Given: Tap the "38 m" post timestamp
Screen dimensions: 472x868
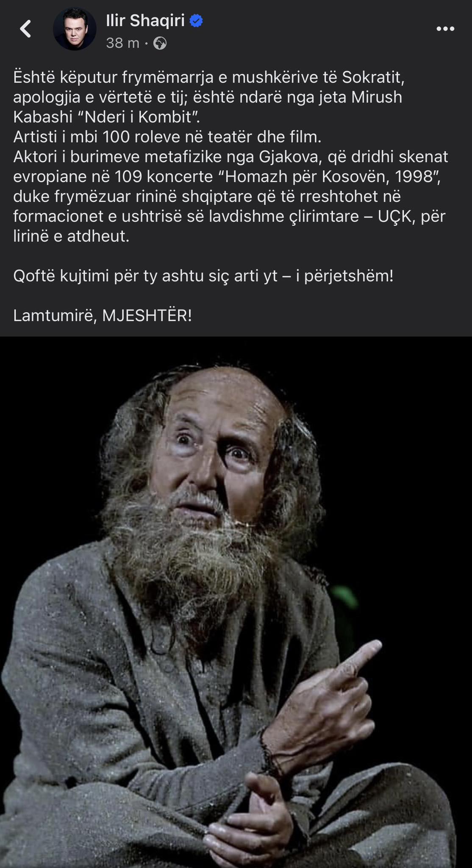Looking at the screenshot, I should [122, 43].
